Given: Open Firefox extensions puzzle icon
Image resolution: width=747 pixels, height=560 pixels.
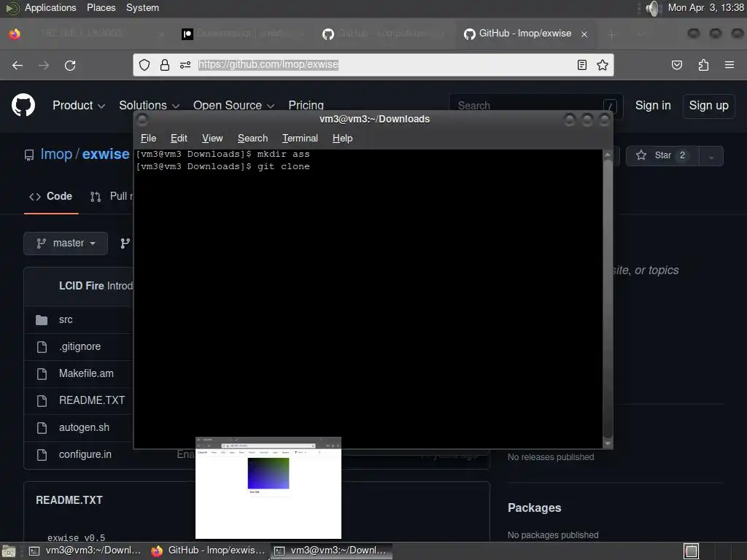Looking at the screenshot, I should (703, 65).
